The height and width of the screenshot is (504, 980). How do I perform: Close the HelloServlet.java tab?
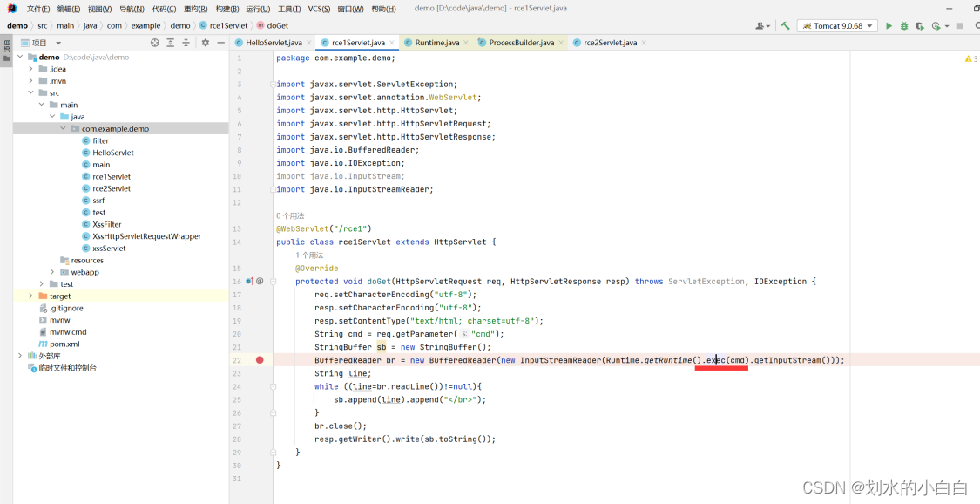coord(308,43)
